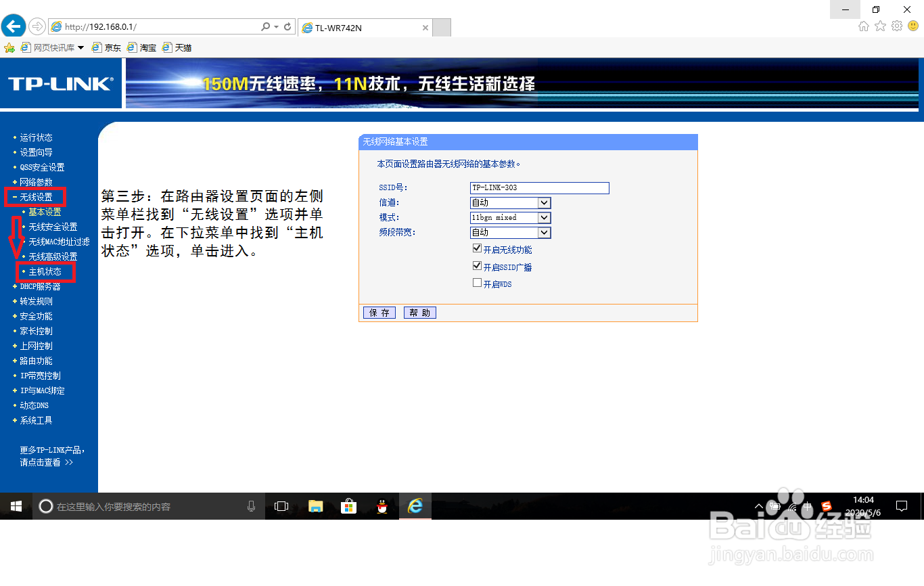Disable 开启SSID广播
The width and height of the screenshot is (924, 586).
coord(477,265)
